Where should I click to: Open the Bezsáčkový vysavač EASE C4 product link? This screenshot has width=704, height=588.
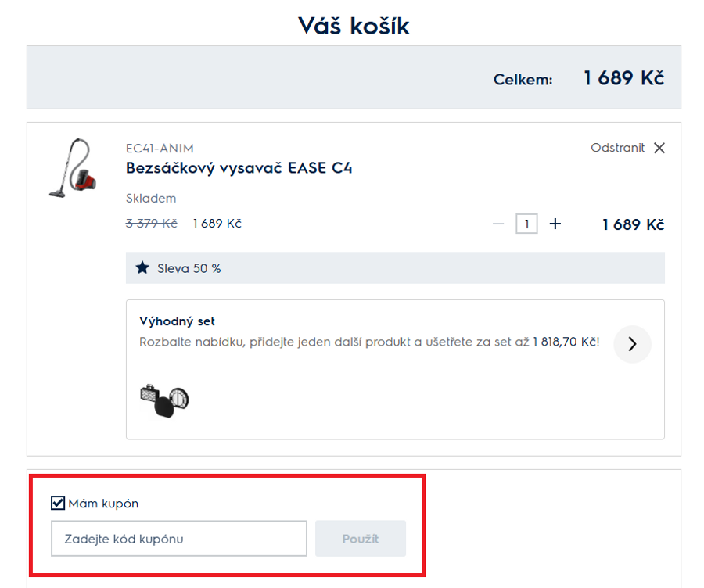pyautogui.click(x=239, y=168)
